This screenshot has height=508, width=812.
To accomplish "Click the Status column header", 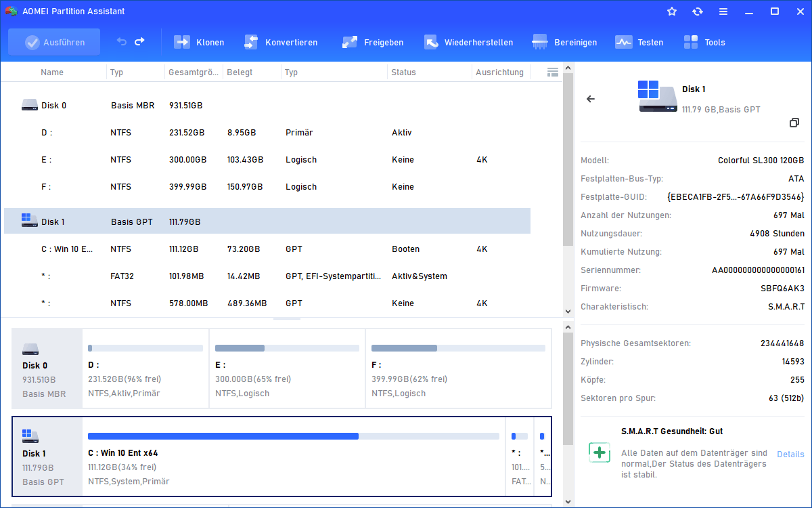I will (403, 72).
